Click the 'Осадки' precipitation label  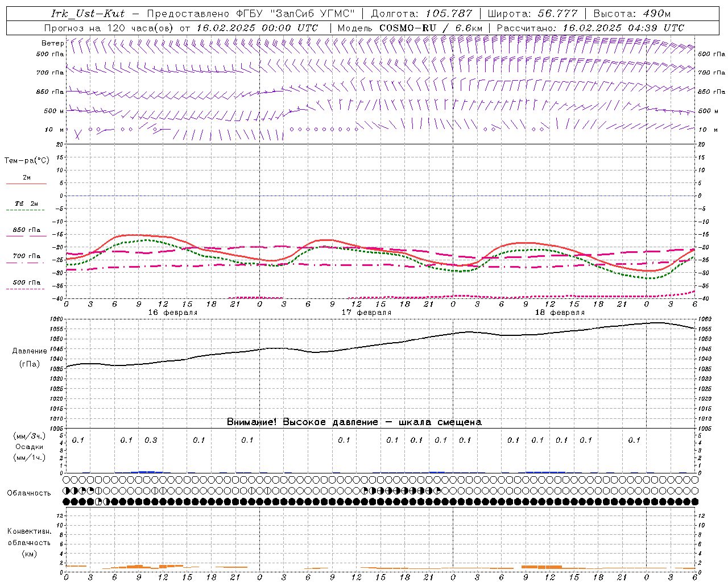[30, 447]
